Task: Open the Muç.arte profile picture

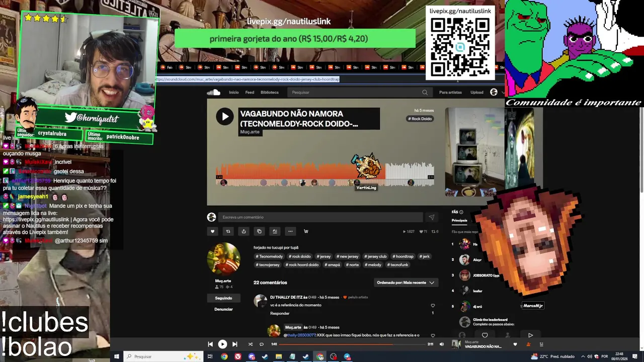Action: [x=223, y=258]
